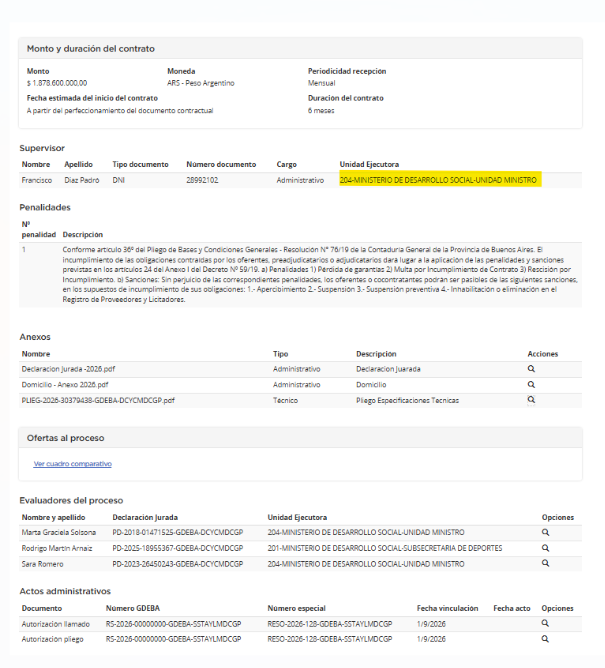Click RESO-2026-128 number in Autorización pliego row

click(x=330, y=639)
